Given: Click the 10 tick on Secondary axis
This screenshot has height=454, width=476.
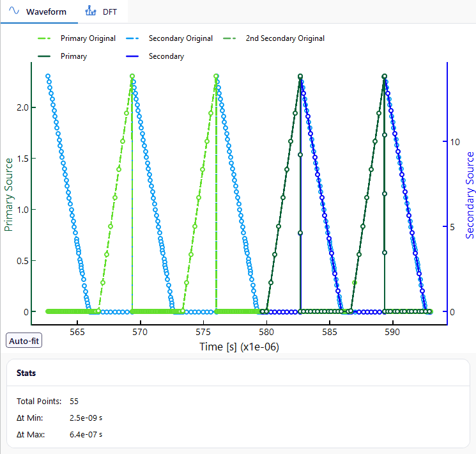Looking at the screenshot, I should 455,142.
